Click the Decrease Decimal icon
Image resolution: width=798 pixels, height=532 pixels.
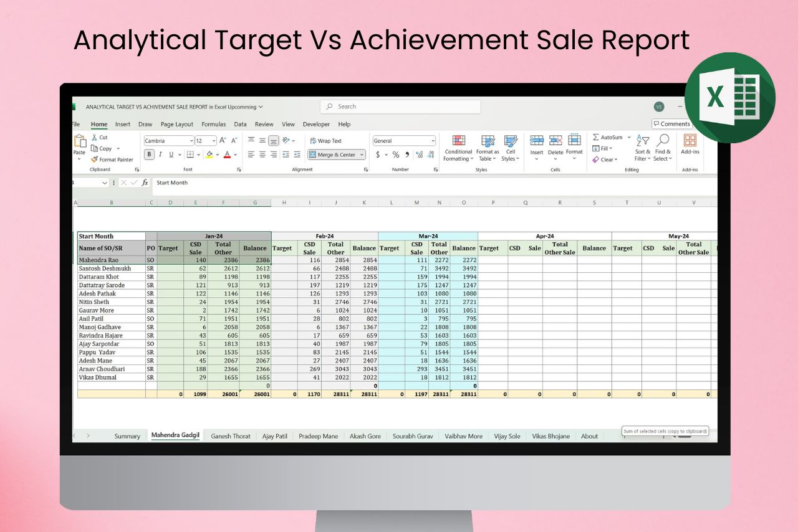(x=430, y=154)
